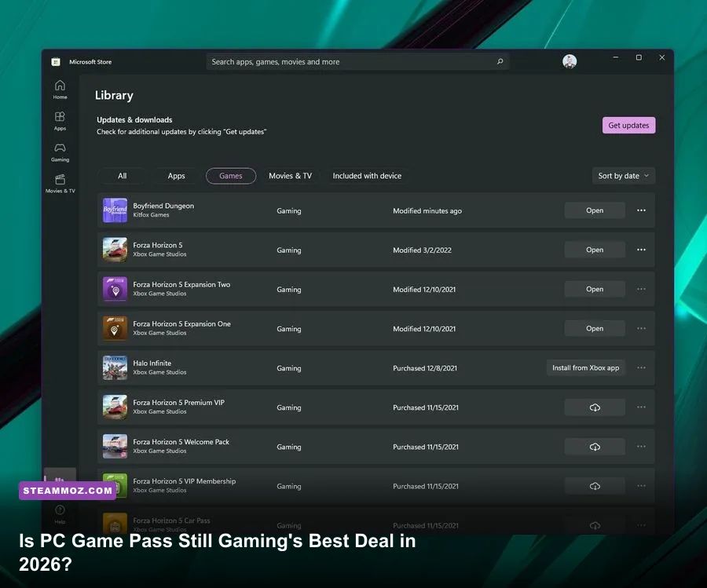Open more options for Expansion Two

click(x=641, y=289)
